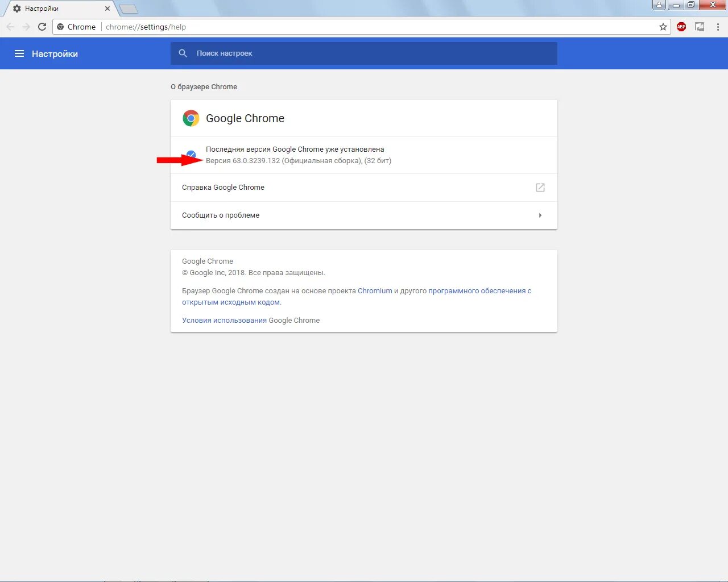Click the browser forward arrow
This screenshot has height=582, width=728.
(x=26, y=27)
